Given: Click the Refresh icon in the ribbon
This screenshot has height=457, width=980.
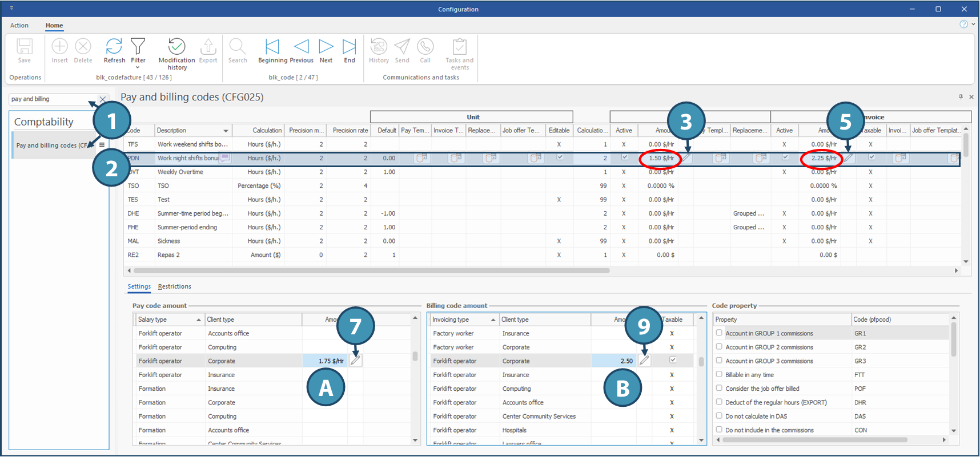Looking at the screenshot, I should (114, 47).
